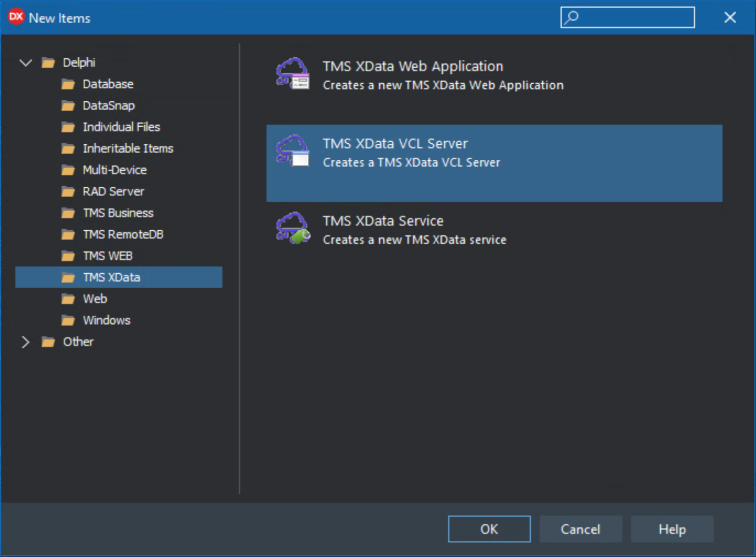Click the TMS WEB folder icon
Screen dimensions: 756x557
click(68, 256)
